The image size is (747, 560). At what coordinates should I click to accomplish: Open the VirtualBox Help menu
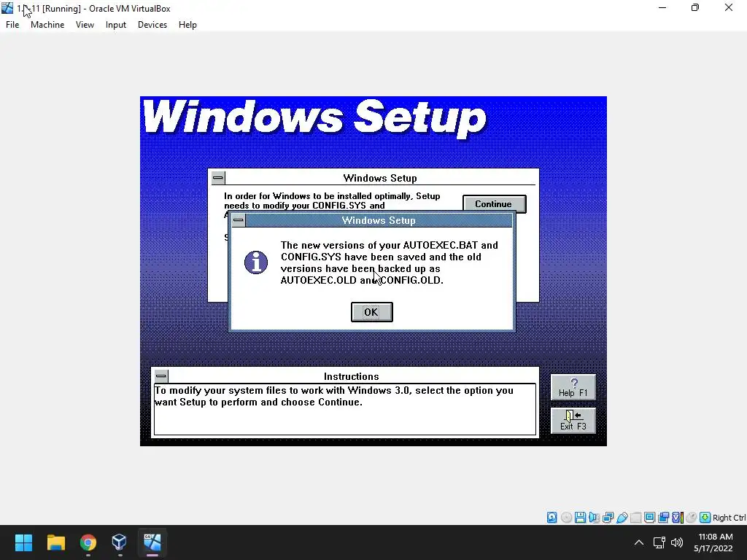(187, 25)
